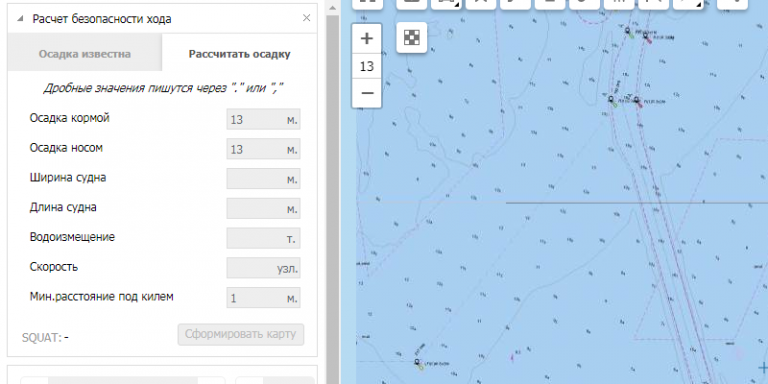The width and height of the screenshot is (768, 384).
Task: Click the checkerboard grid button on map
Action: tap(412, 37)
